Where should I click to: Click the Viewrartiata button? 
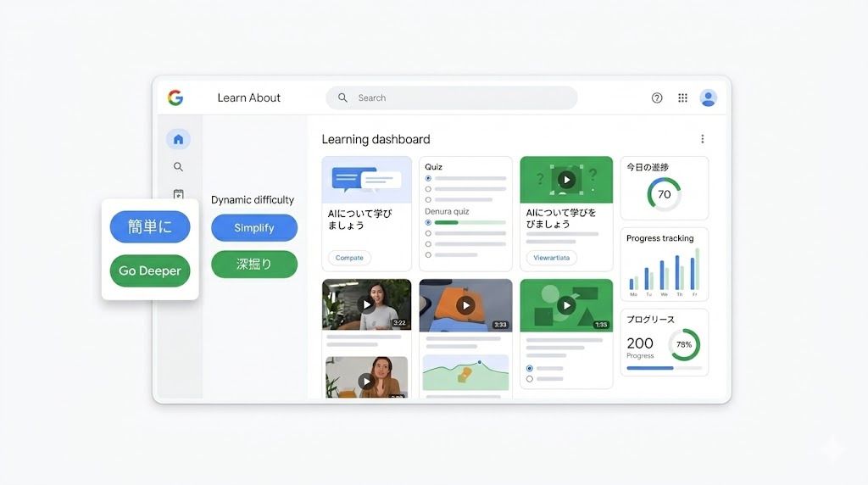pos(551,258)
